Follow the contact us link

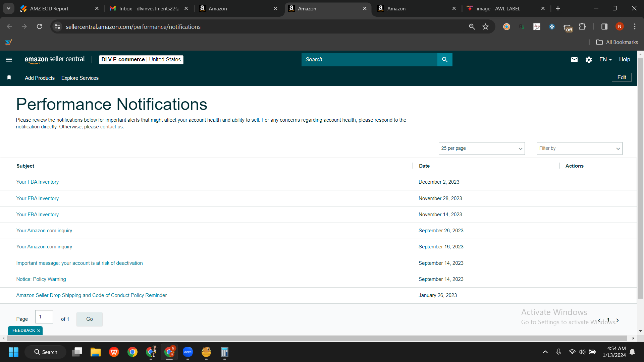pos(111,127)
